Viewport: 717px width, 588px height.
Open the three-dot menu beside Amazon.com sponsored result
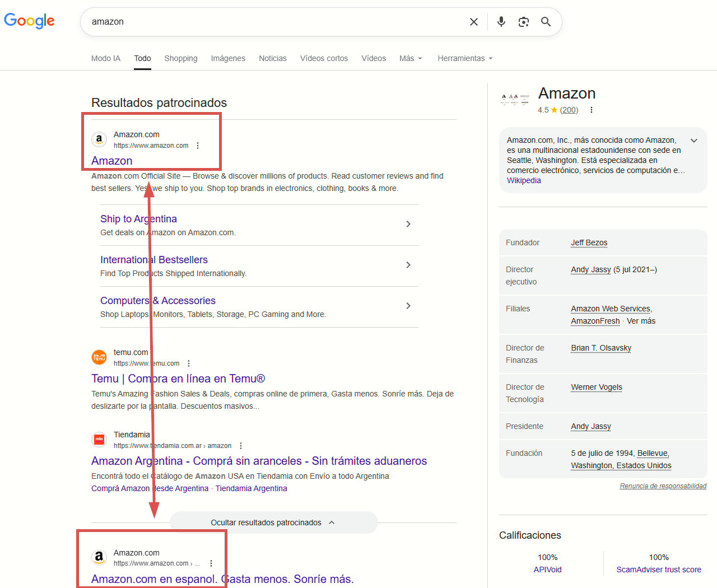coord(197,144)
